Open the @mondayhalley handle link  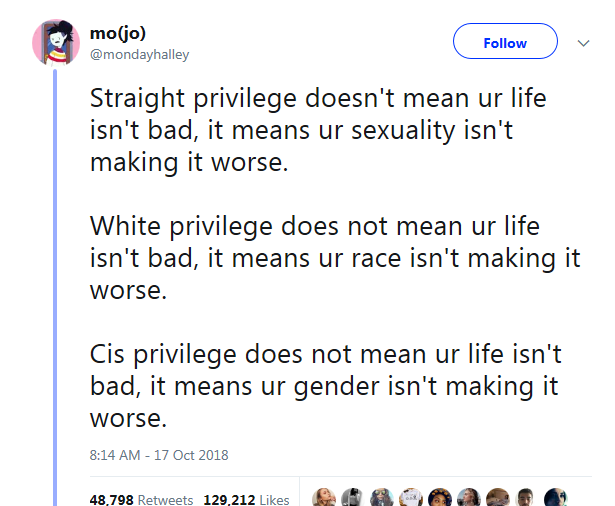[x=139, y=55]
